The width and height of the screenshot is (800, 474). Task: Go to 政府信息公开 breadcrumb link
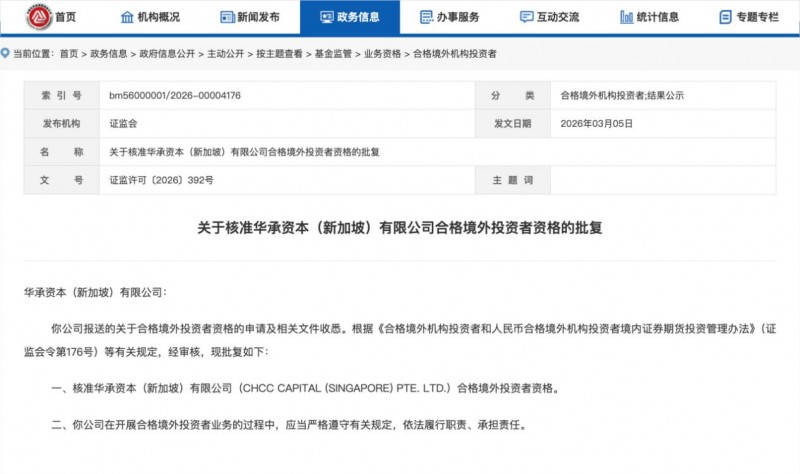click(x=167, y=54)
